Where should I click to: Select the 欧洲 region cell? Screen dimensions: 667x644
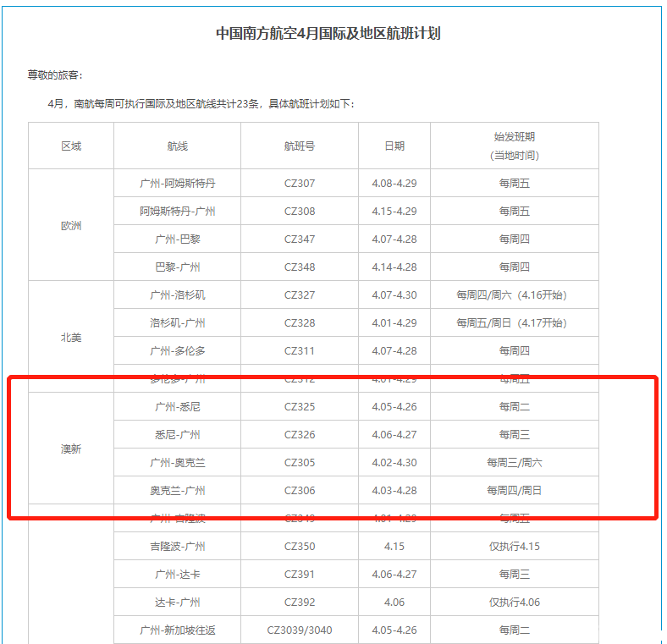coord(71,225)
